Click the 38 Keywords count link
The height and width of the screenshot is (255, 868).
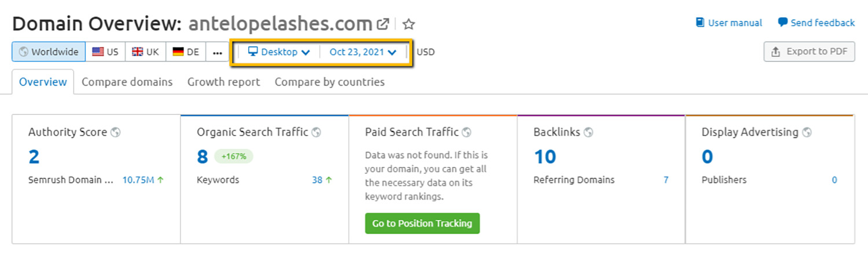point(317,180)
